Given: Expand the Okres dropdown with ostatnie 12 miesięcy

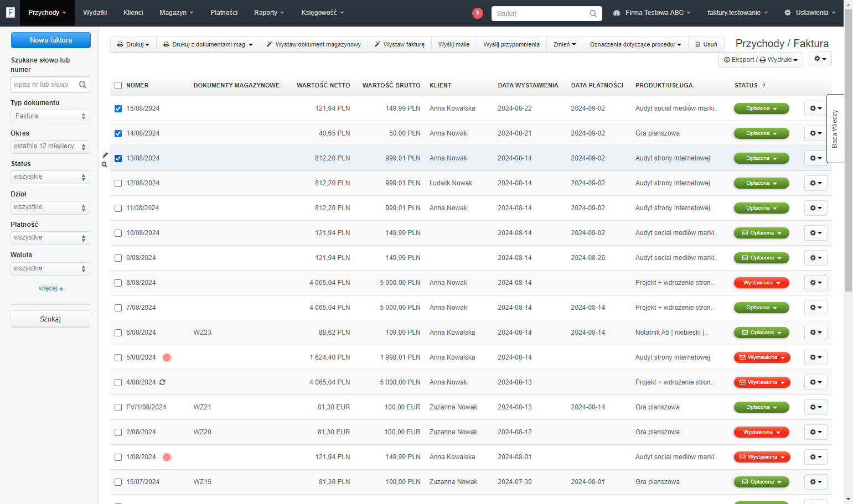Looking at the screenshot, I should coord(50,147).
